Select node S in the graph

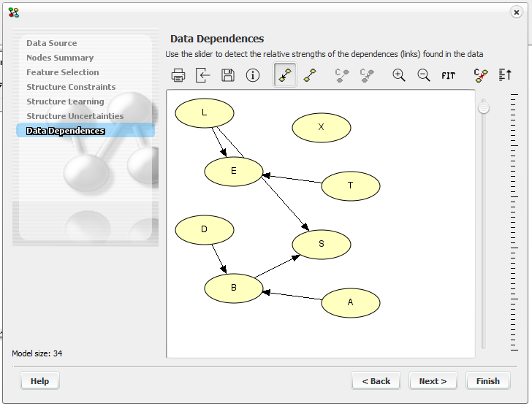322,245
